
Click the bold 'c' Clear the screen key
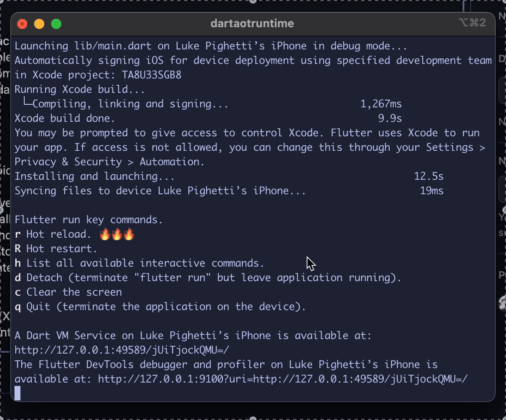17,292
